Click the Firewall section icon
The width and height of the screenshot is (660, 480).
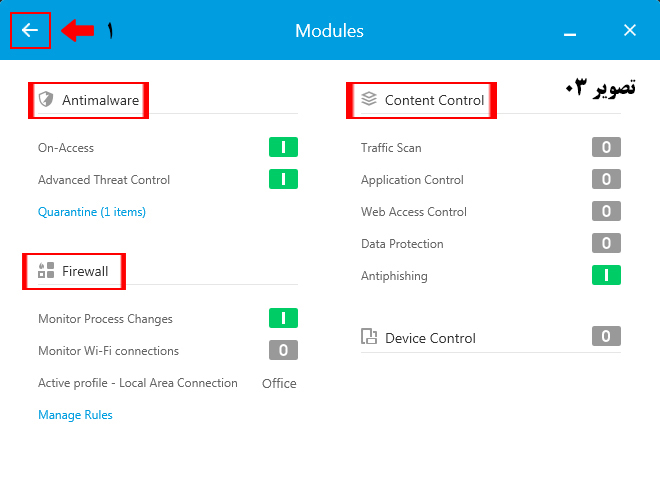click(45, 271)
